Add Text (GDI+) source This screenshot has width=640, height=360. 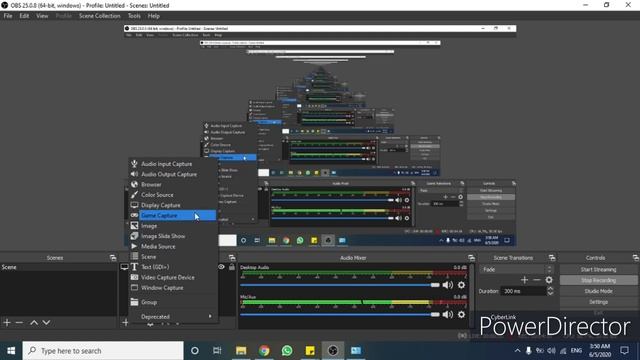(x=173, y=267)
